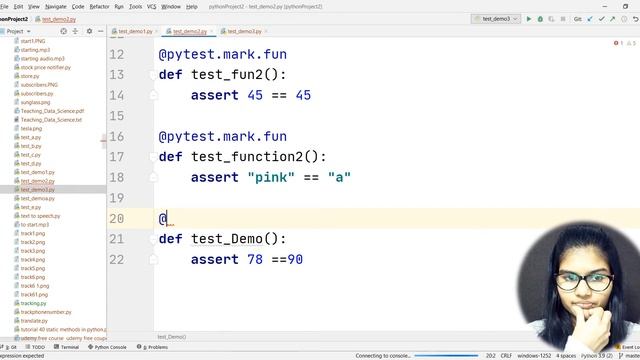
Task: Push commits with the up-right arrow icon
Action: pyautogui.click(x=613, y=19)
